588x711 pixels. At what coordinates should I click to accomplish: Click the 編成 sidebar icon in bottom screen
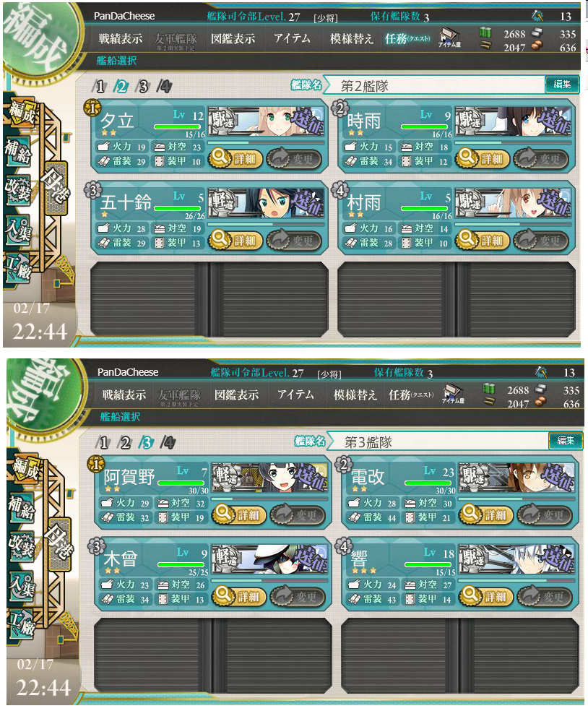(x=25, y=468)
